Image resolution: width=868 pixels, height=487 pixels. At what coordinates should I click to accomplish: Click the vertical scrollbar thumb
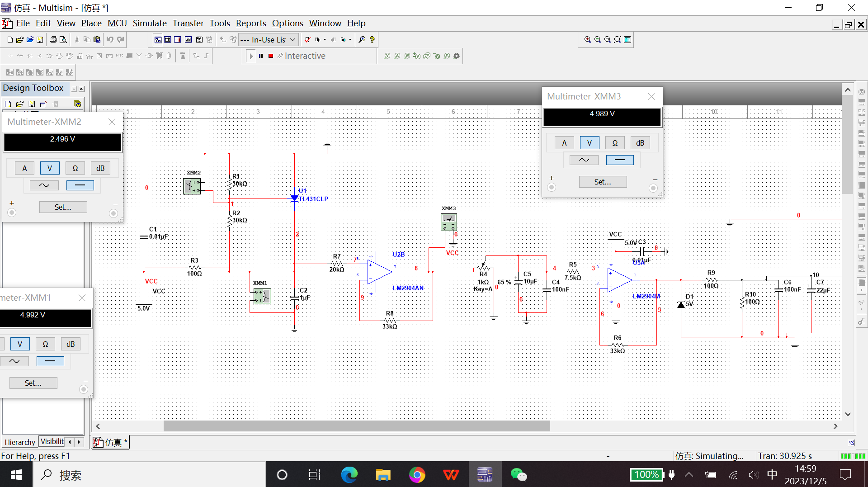click(x=848, y=145)
